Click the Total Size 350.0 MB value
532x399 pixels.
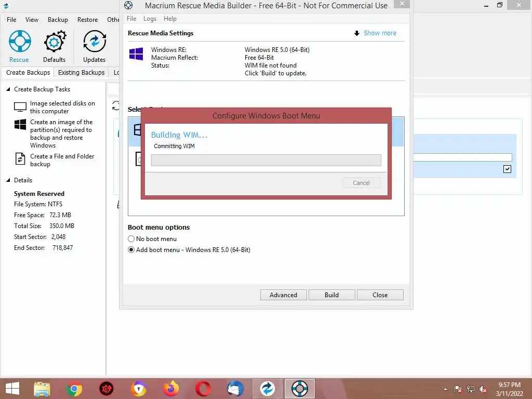[x=62, y=226]
